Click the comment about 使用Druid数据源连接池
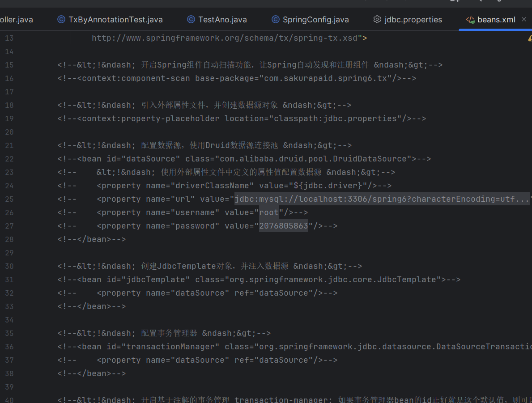The width and height of the screenshot is (532, 403). pos(204,145)
